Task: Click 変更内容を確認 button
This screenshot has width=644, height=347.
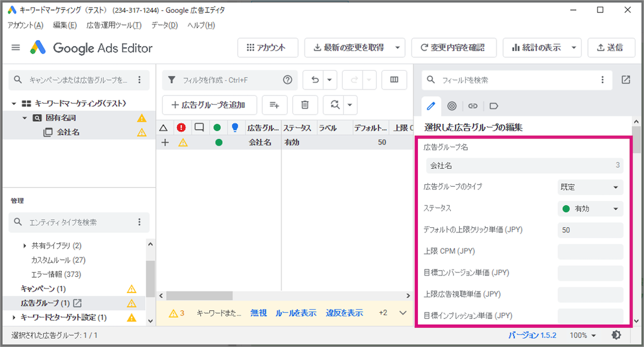Action: 454,48
